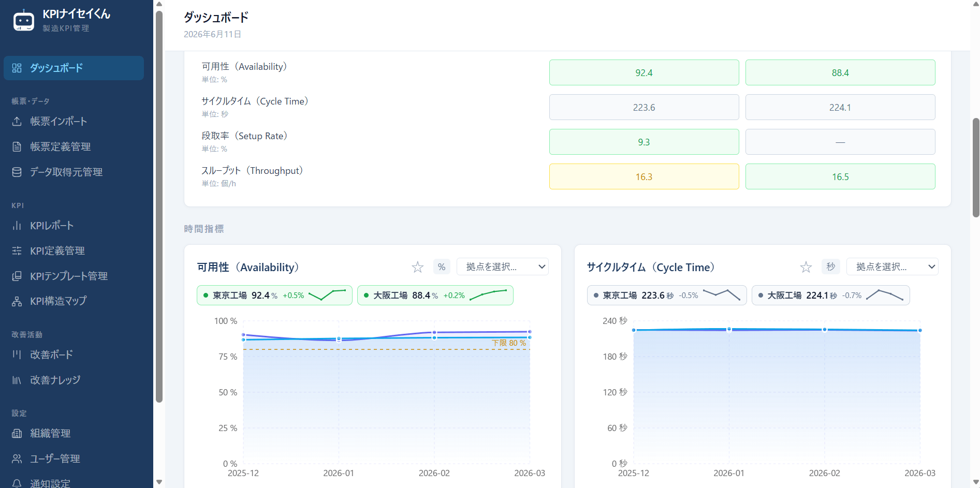Click the データ取得元管理 database icon
980x488 pixels.
tap(17, 172)
